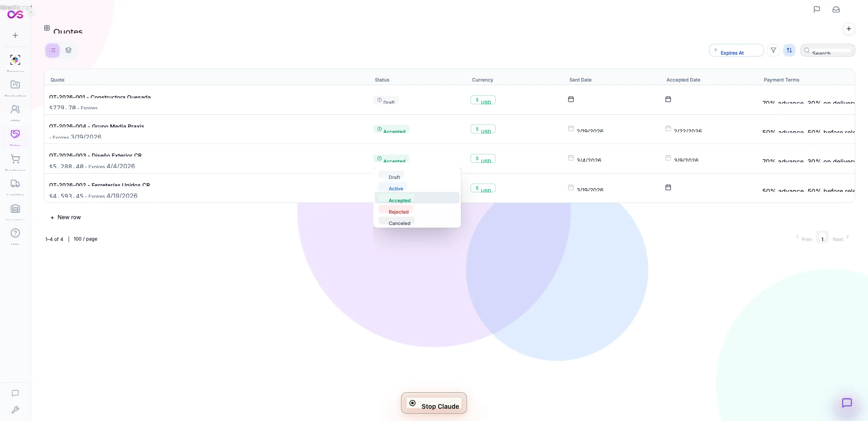Click the Expires At sort chip
868x421 pixels.
tap(736, 50)
